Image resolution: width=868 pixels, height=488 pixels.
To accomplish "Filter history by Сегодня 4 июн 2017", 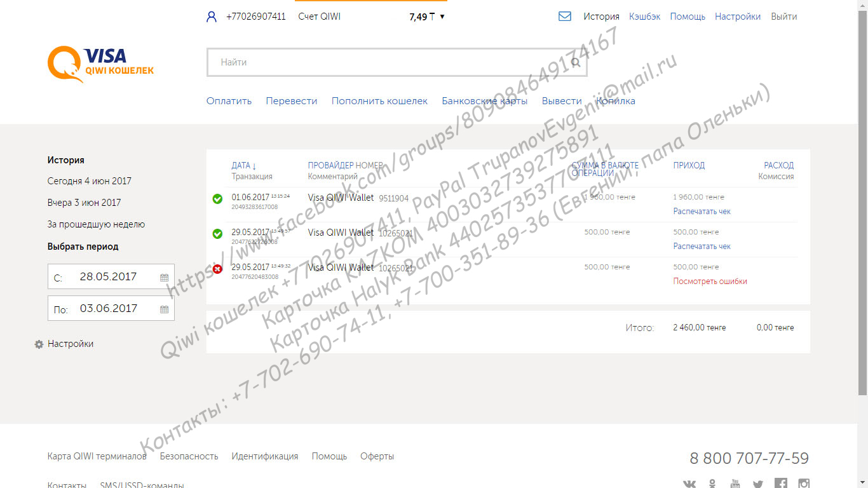I will [90, 181].
